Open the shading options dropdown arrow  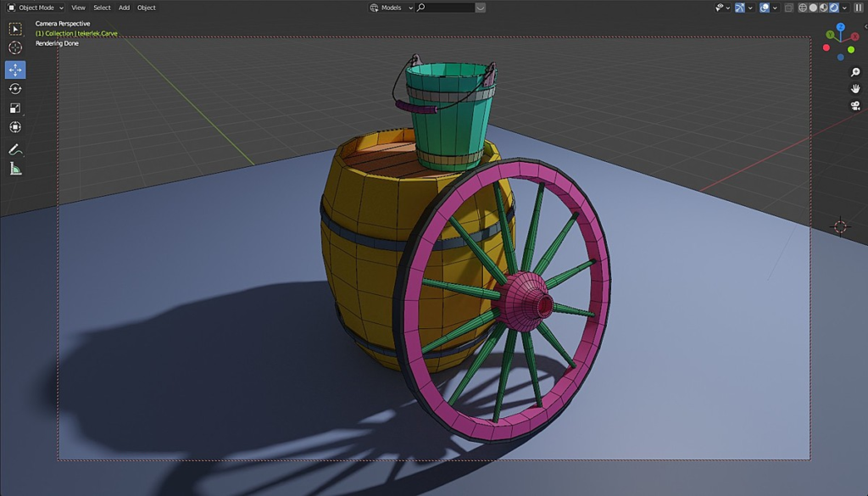[x=845, y=8]
